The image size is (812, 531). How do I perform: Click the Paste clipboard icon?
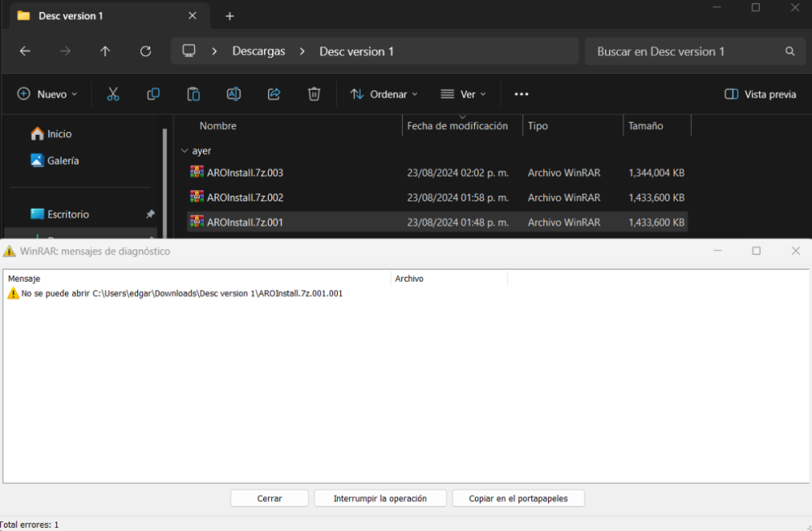coord(193,94)
